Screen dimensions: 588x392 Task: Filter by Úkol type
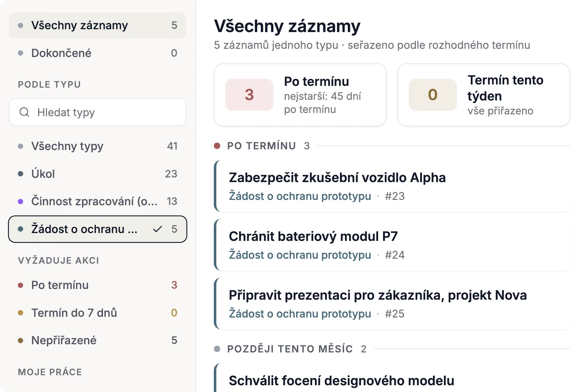[x=98, y=174]
